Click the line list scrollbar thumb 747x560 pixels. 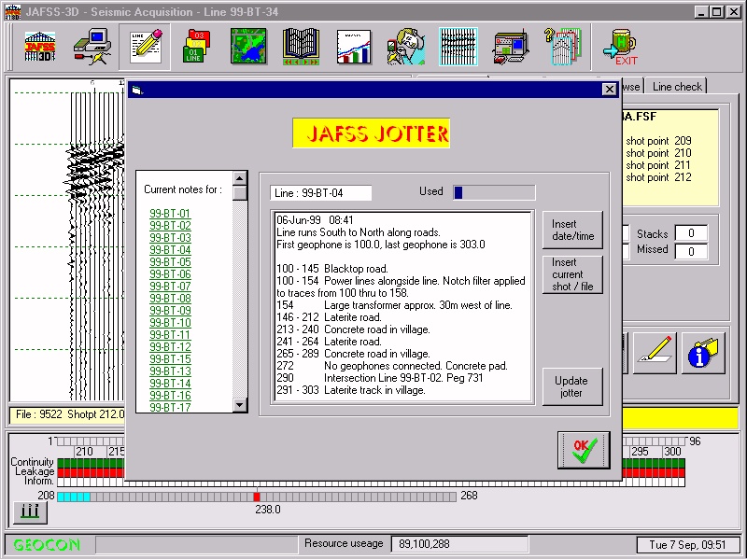[x=239, y=193]
